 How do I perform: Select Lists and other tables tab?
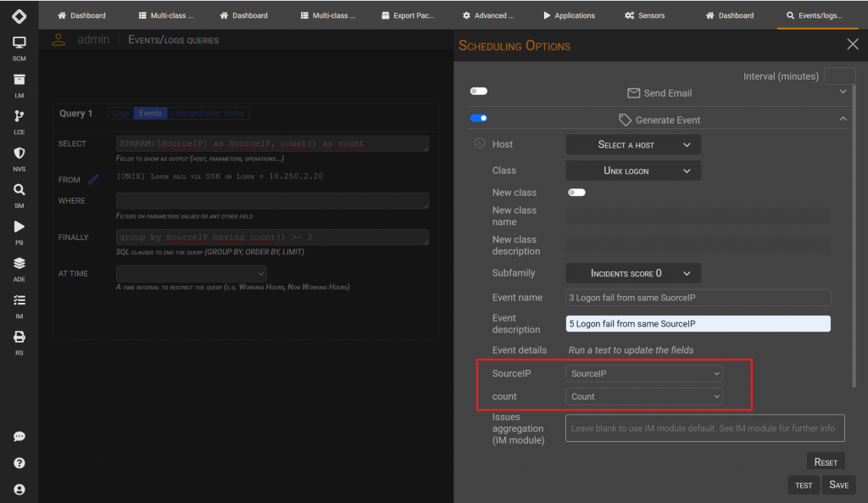point(208,113)
